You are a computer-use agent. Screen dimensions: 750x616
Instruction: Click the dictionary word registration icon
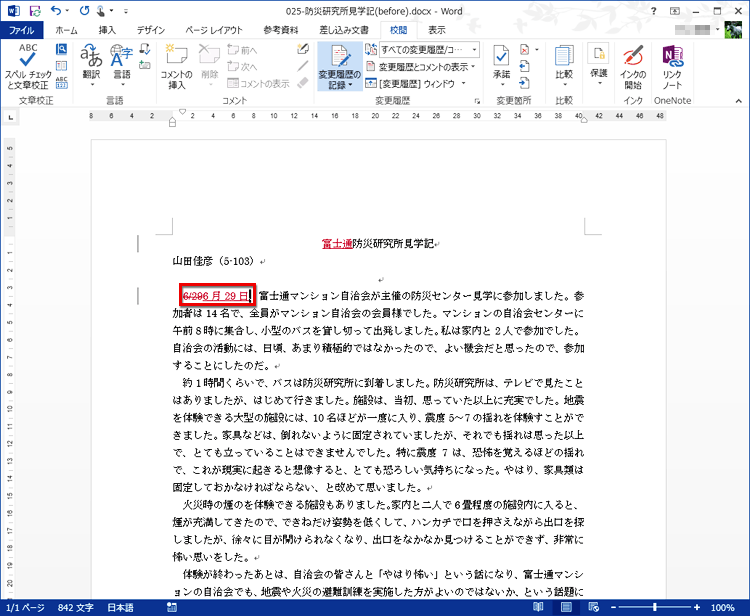[144, 65]
